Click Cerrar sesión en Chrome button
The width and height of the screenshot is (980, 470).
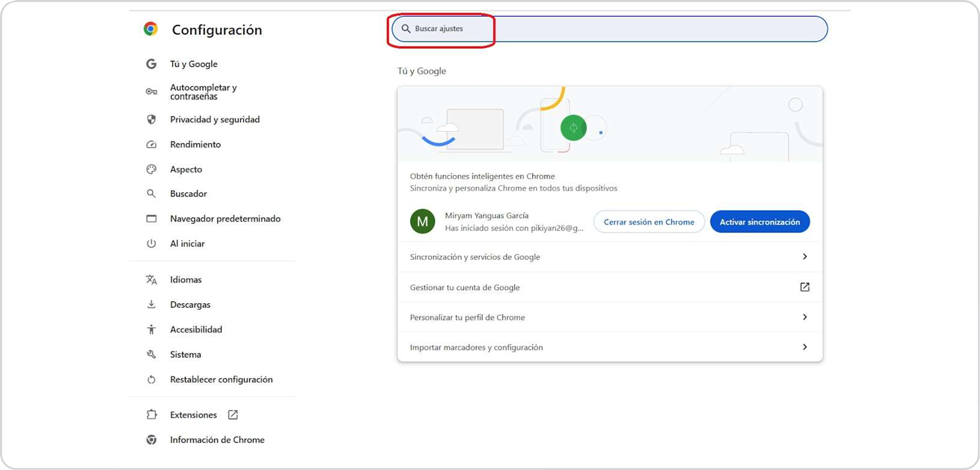click(649, 222)
